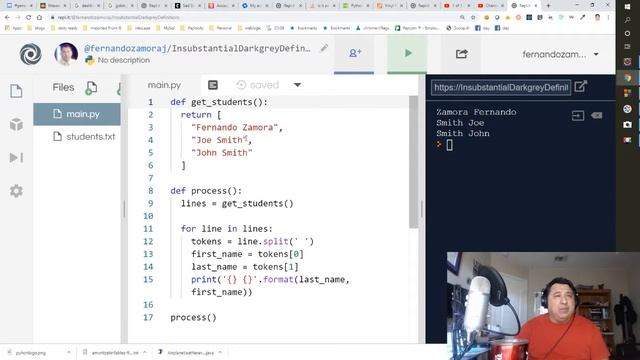Focus the https://InsubstantialDarkgreyDefini URL field
This screenshot has width=640, height=360.
point(501,87)
